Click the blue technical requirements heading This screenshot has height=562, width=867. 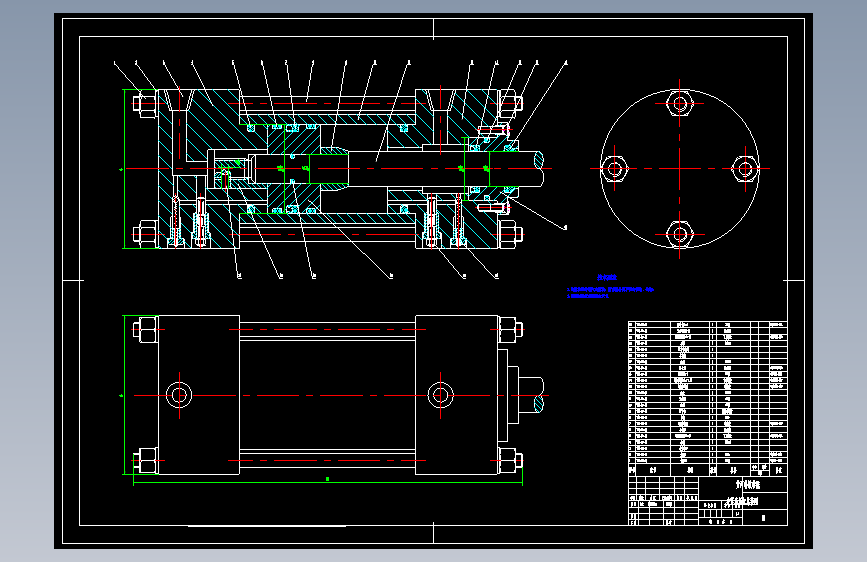pos(607,278)
